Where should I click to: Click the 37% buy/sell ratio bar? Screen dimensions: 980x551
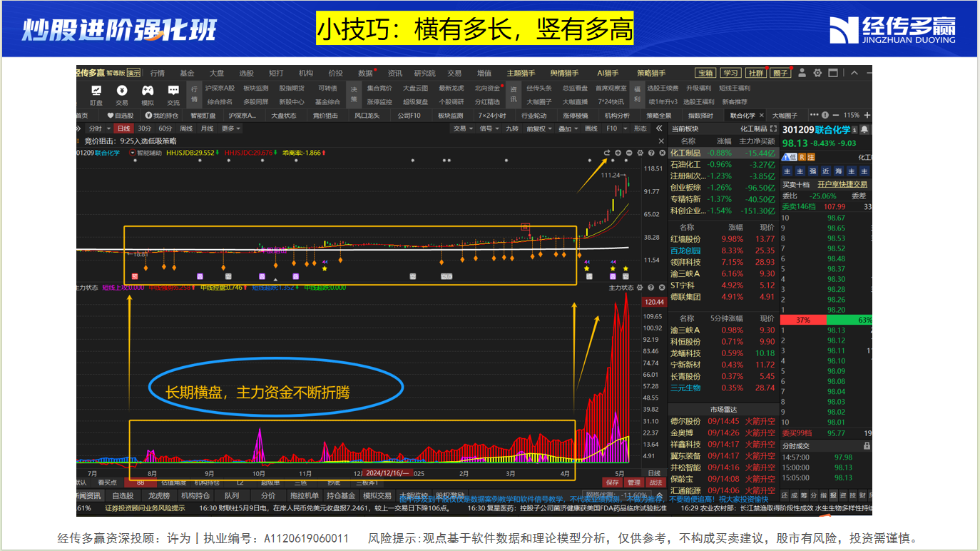tap(803, 320)
